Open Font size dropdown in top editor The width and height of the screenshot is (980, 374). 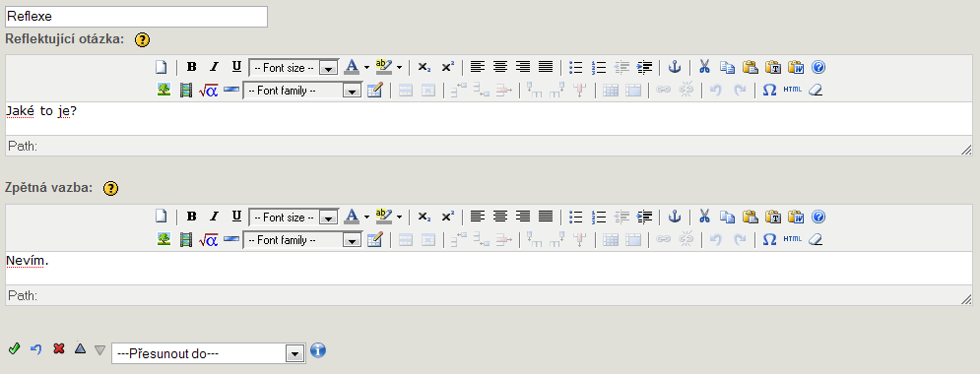294,68
